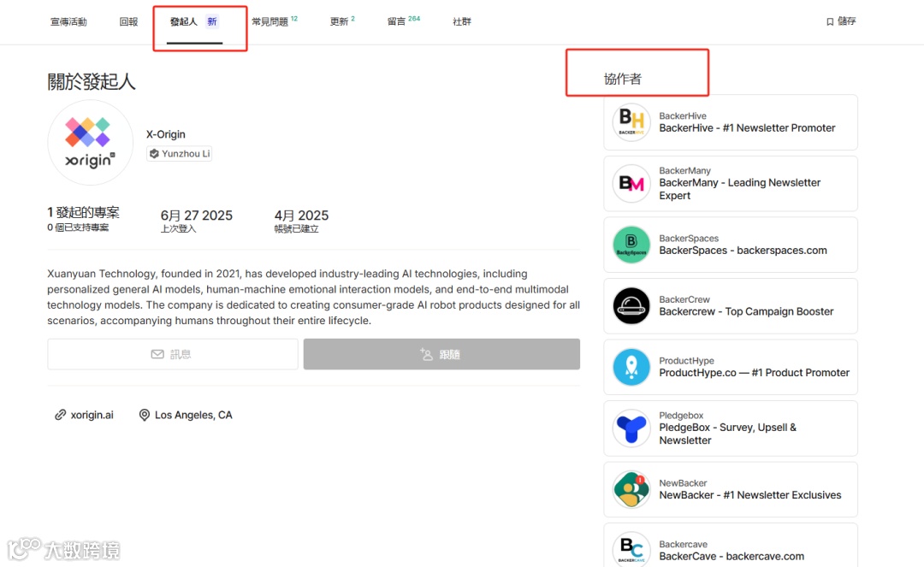Screen dimensions: 924x567
Task: Click the 跟隨 follow button
Action: coord(441,354)
